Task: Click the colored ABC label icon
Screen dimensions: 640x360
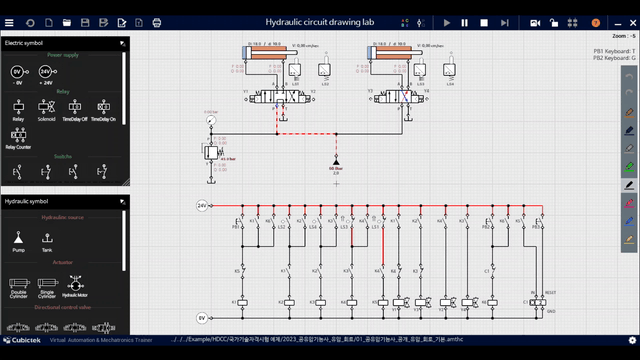Action: [404, 23]
